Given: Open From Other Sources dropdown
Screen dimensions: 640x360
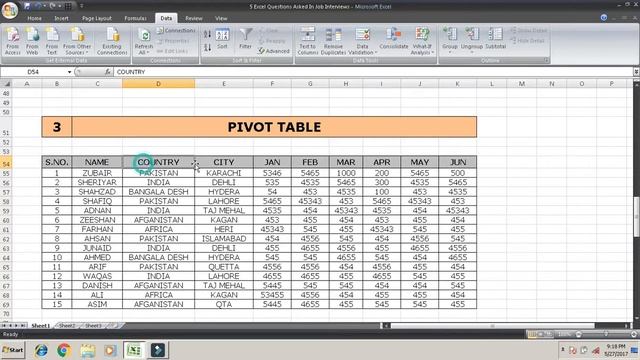Looking at the screenshot, I should tap(77, 41).
